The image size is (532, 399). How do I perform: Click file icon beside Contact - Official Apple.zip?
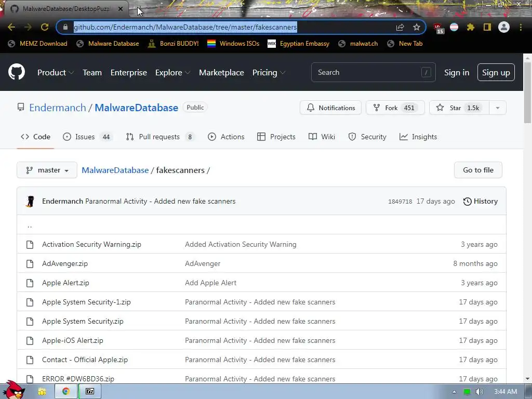coord(30,360)
